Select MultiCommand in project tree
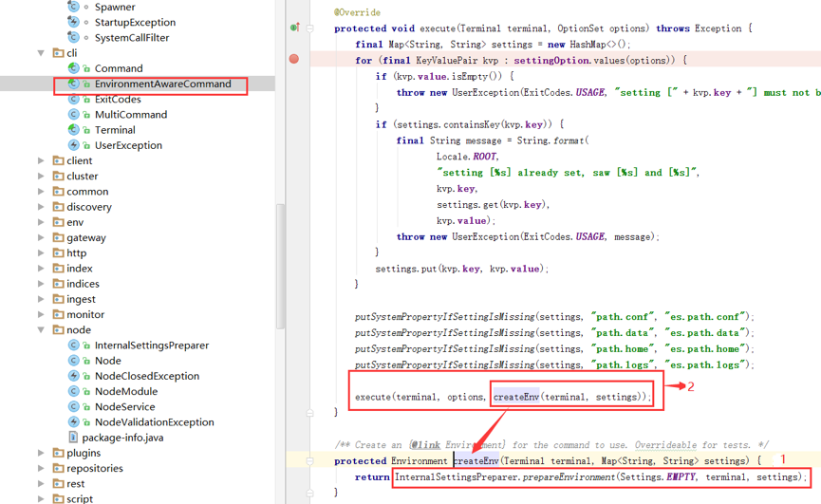The height and width of the screenshot is (504, 821). [131, 114]
